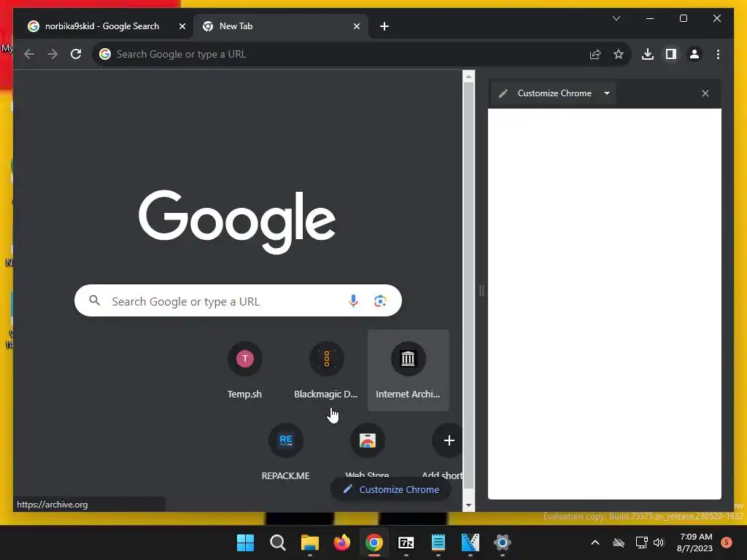Expand the Customize Chrome side panel dropdown
This screenshot has width=747, height=560.
pyautogui.click(x=606, y=93)
